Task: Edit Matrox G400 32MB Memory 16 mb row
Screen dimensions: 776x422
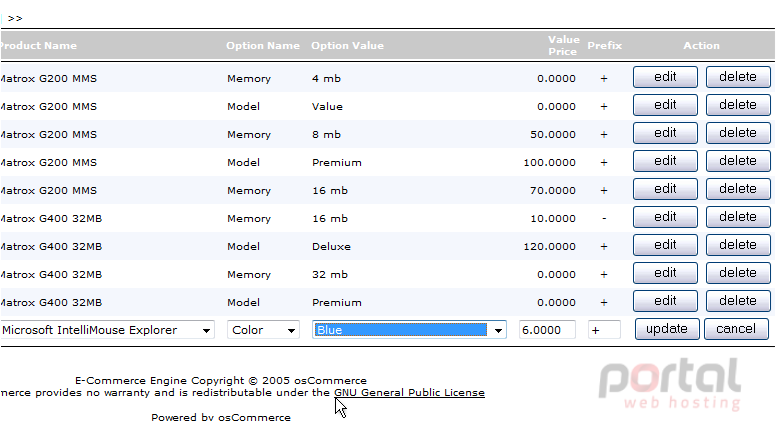Action: (665, 217)
